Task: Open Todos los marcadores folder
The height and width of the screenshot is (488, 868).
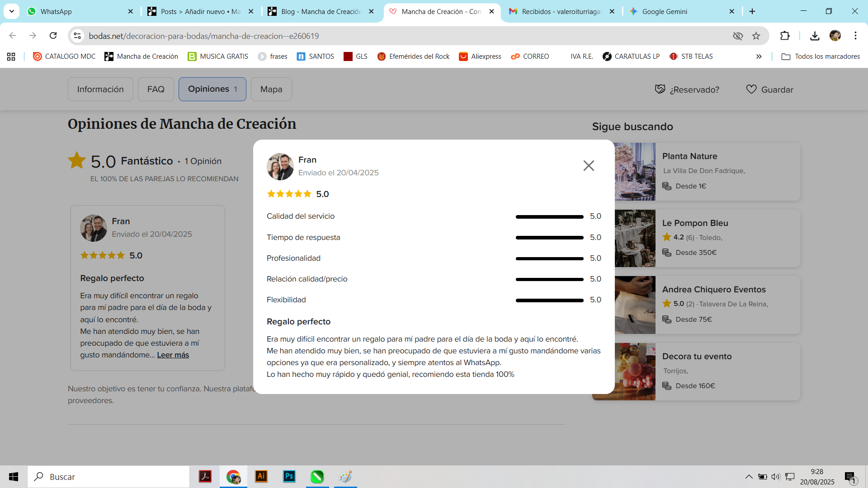Action: pos(821,56)
